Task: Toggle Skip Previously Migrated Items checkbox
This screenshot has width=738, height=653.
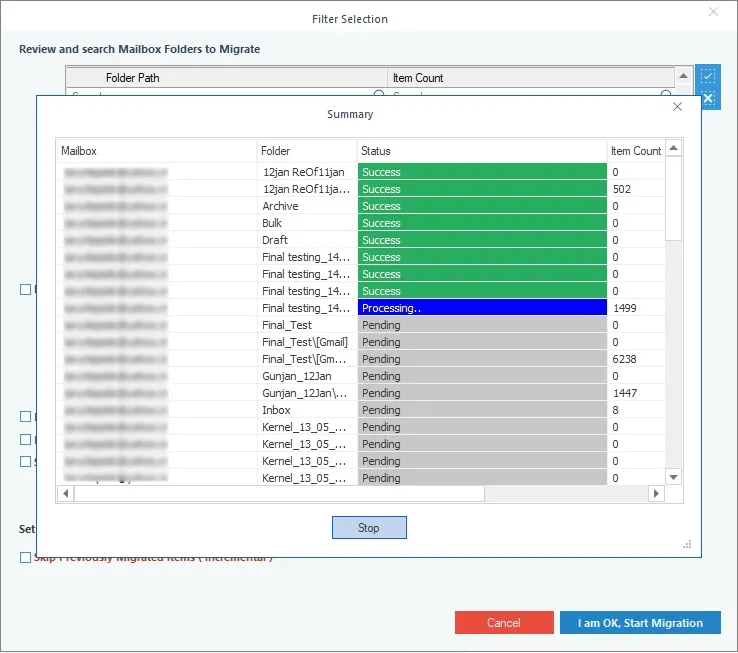Action: (x=25, y=557)
